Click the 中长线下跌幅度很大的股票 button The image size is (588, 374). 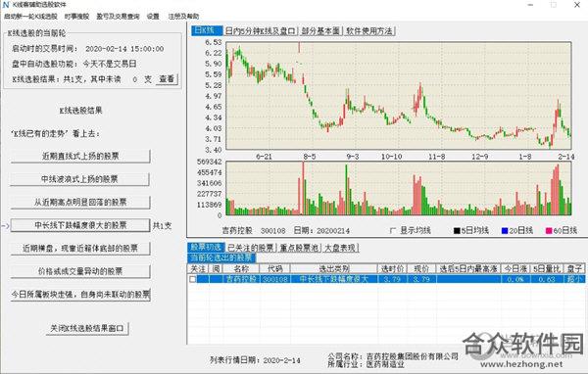click(80, 225)
